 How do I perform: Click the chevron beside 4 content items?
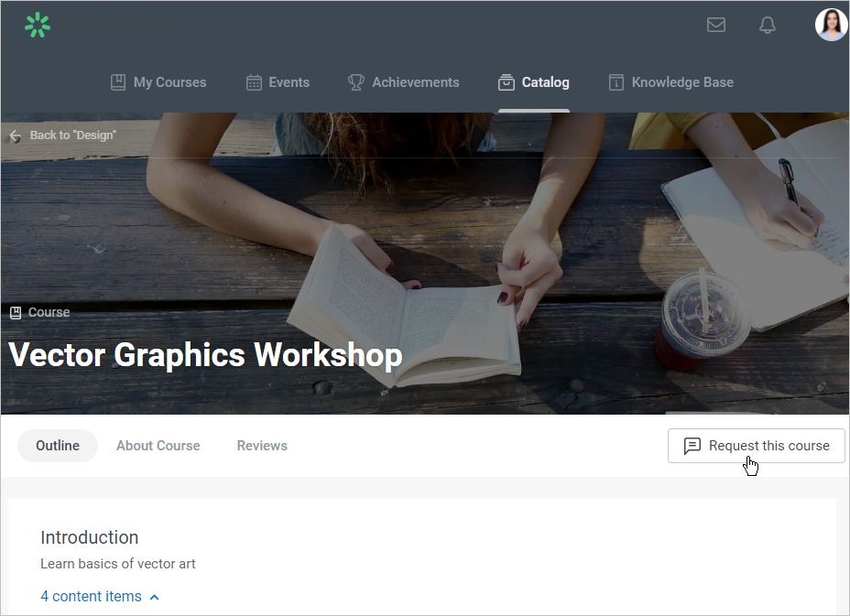155,597
